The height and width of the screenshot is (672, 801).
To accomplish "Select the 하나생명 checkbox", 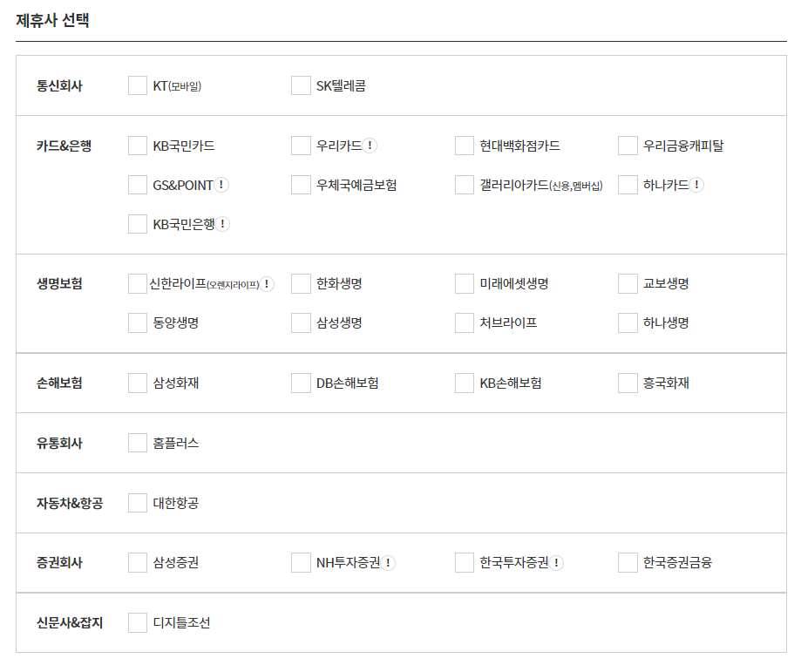I will pos(628,323).
